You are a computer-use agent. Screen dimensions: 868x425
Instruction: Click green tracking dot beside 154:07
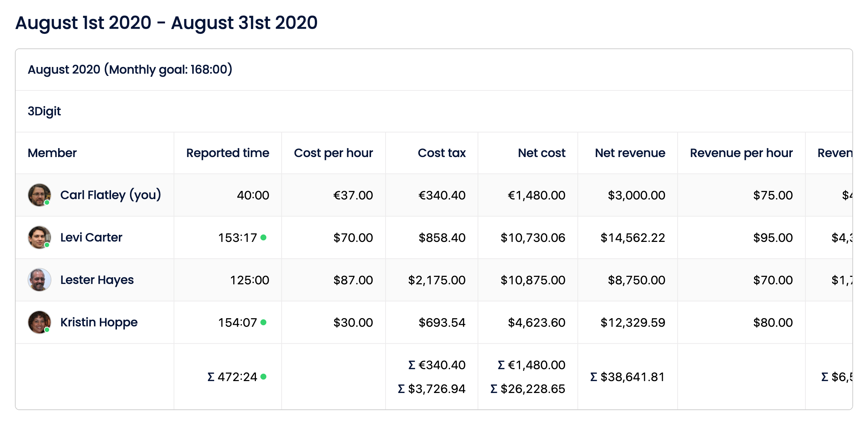click(x=263, y=322)
